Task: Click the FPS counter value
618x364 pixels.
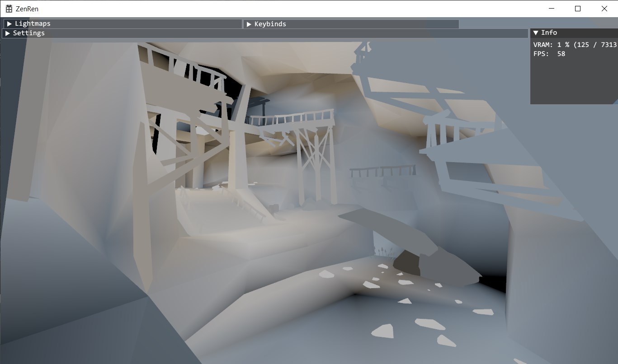Action: (x=561, y=54)
